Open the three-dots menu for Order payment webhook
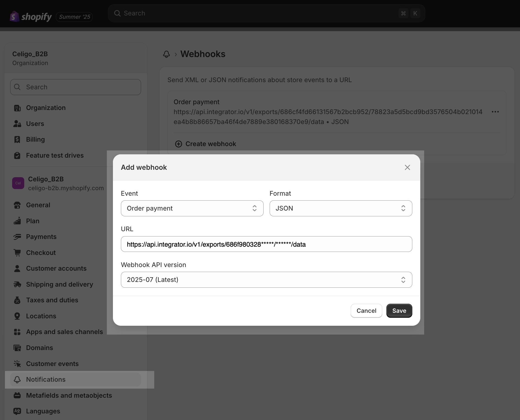The height and width of the screenshot is (420, 520). tap(495, 112)
